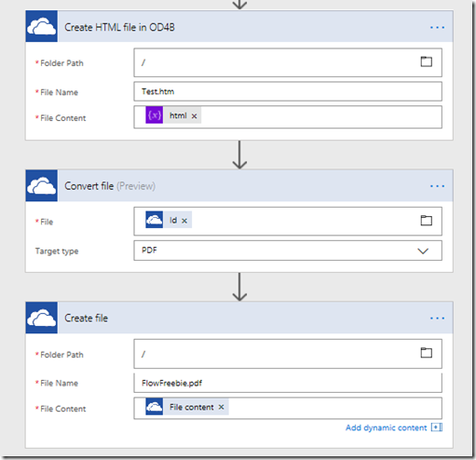
Task: Click the plus icon beside Add dynamic content
Action: (x=437, y=427)
